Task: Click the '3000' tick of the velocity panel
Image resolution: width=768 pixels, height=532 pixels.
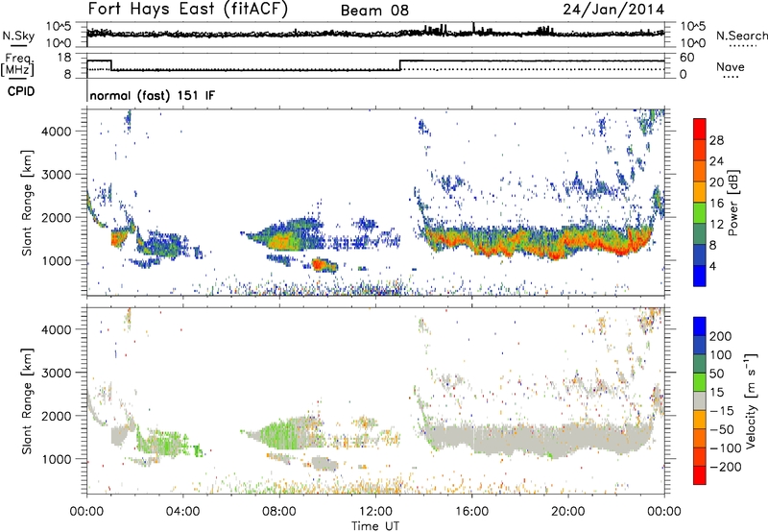Action: pyautogui.click(x=57, y=373)
